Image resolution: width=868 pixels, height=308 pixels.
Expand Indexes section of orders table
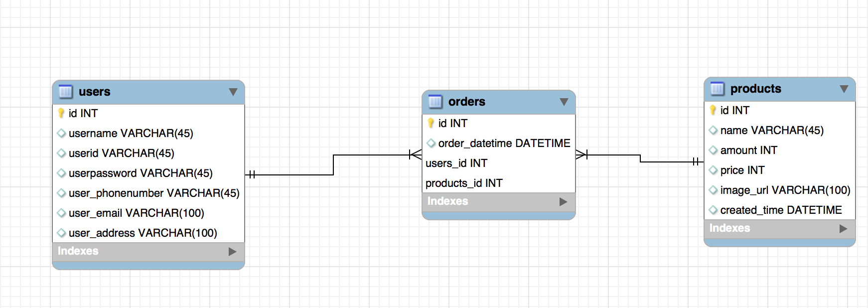tap(563, 202)
